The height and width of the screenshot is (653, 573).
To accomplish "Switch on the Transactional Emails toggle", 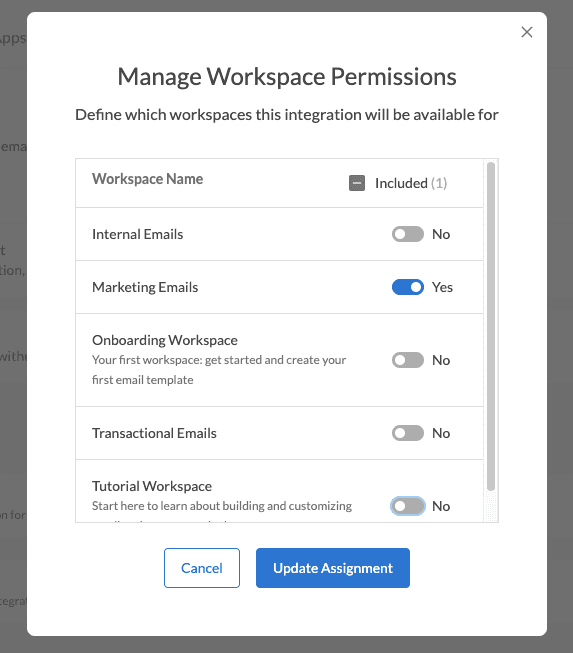I will 408,433.
